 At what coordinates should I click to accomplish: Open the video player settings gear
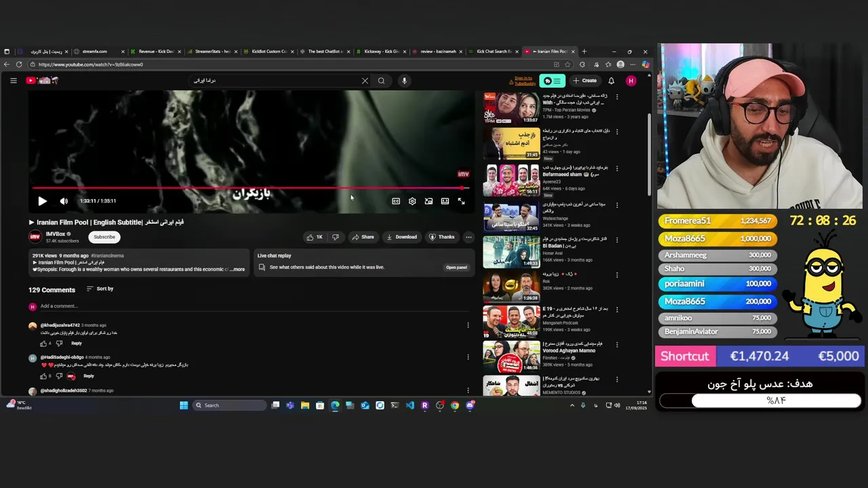click(x=412, y=201)
